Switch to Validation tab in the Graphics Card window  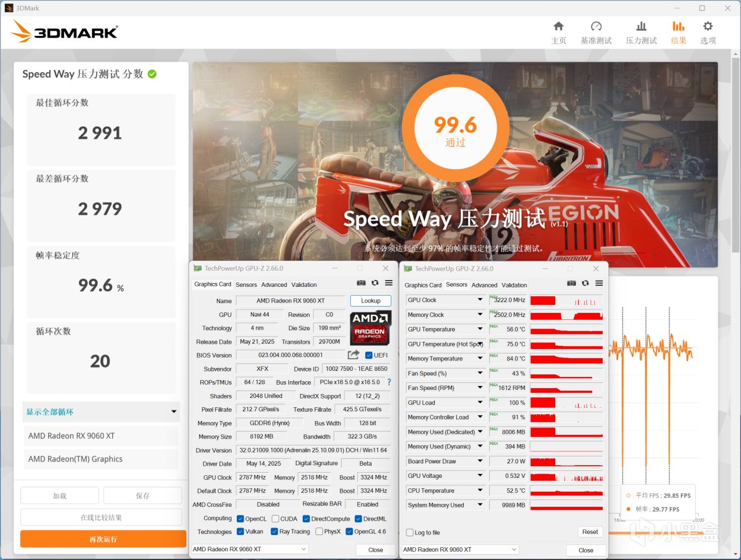point(304,285)
